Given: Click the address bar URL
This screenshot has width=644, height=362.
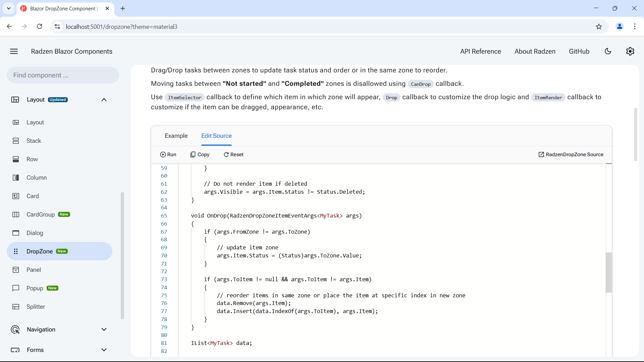Looking at the screenshot, I should click(x=121, y=26).
